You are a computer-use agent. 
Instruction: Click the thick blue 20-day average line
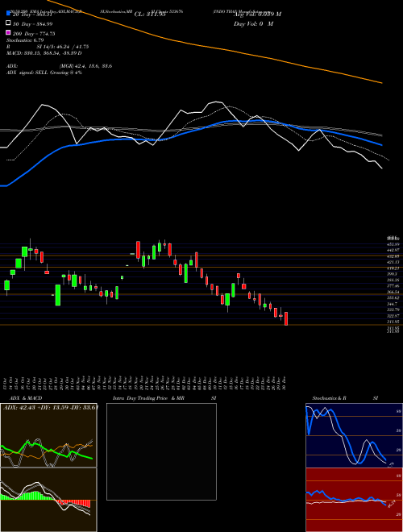tap(190, 131)
